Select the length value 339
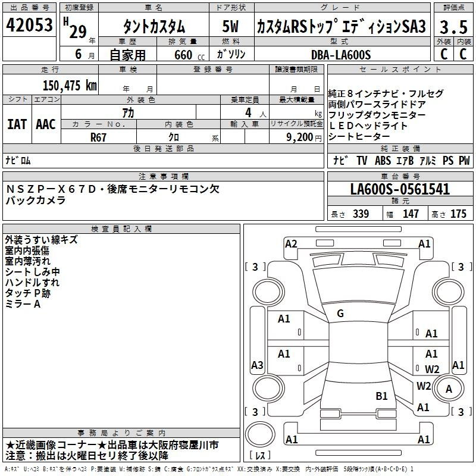Viewport: 476px width, 476px height. pyautogui.click(x=361, y=214)
